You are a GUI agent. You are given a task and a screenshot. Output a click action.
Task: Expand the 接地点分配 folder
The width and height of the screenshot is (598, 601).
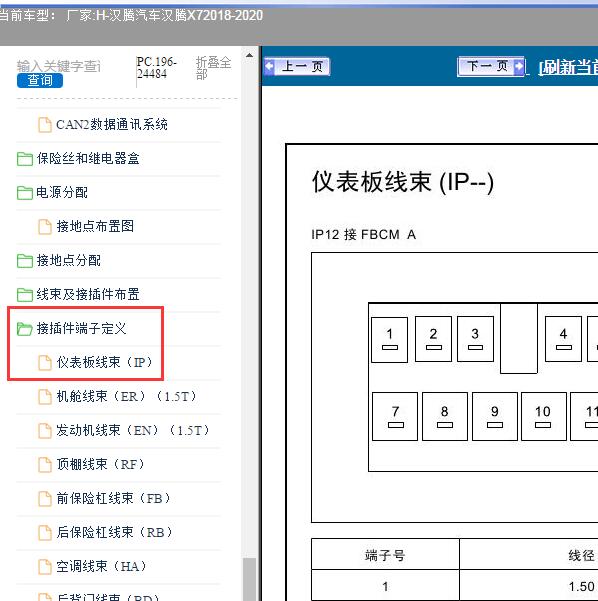(x=68, y=260)
